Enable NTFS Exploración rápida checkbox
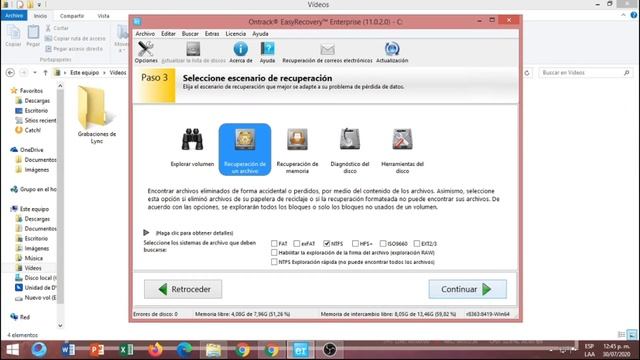Screen dimensions: 640x360 click(x=274, y=262)
